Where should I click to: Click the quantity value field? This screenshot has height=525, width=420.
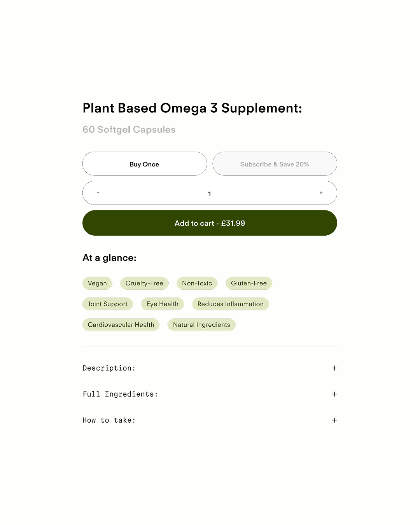point(210,193)
